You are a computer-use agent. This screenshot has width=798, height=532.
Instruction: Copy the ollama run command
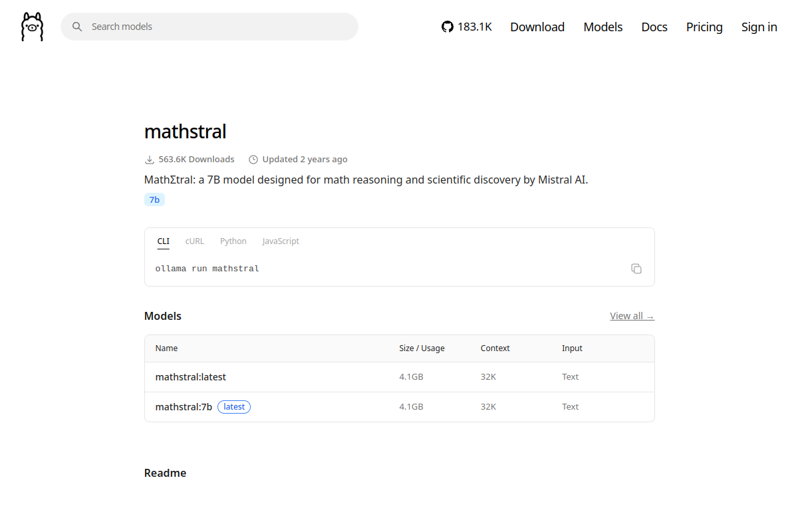636,269
